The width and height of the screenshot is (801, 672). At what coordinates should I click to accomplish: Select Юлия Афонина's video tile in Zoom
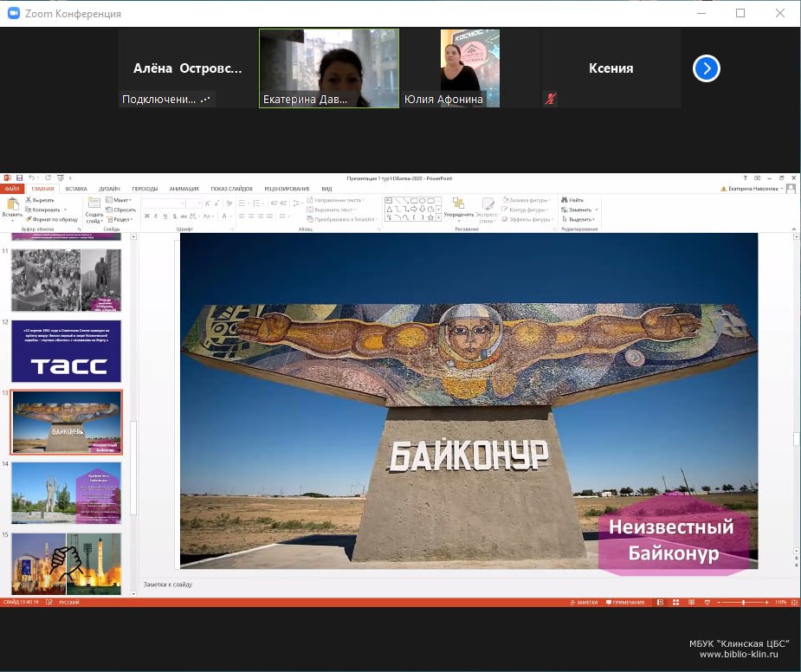coord(470,68)
